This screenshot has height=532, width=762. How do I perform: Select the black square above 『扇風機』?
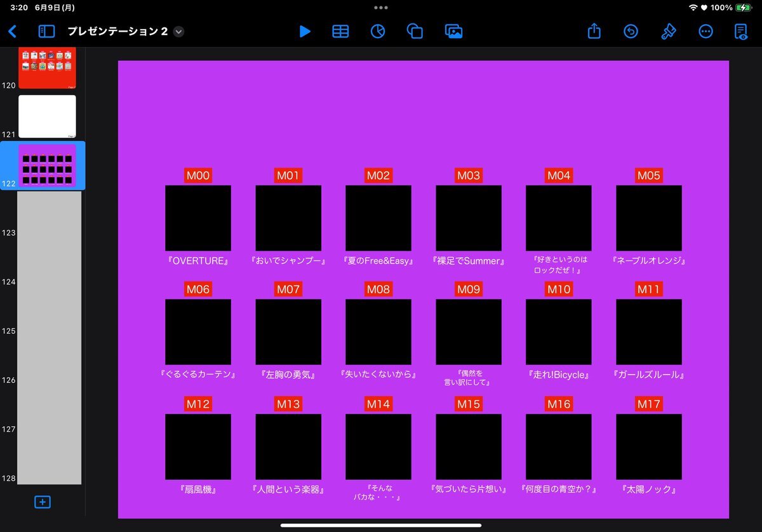tap(198, 446)
